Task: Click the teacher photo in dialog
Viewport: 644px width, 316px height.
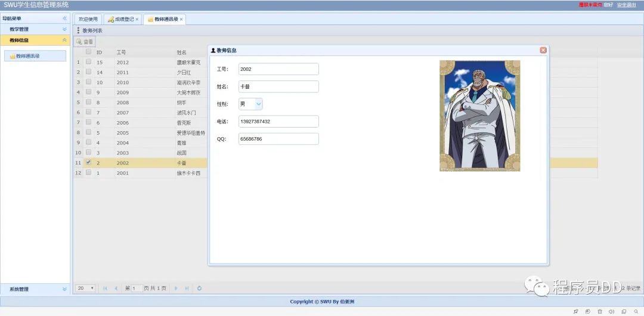Action: [479, 116]
